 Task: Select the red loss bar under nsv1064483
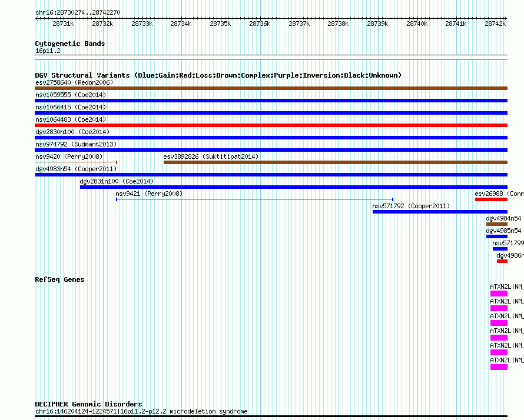click(x=271, y=125)
